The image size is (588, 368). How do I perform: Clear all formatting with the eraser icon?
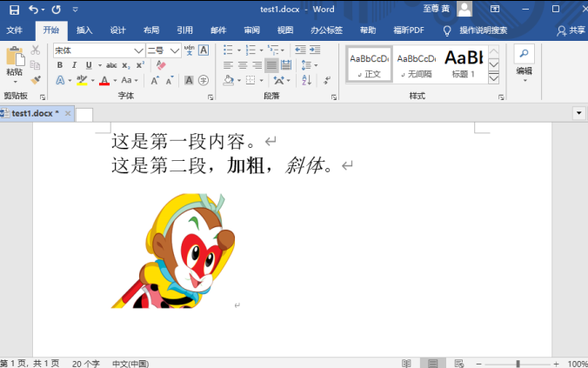(161, 65)
